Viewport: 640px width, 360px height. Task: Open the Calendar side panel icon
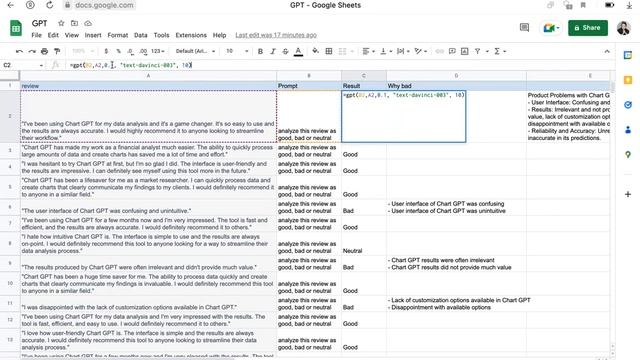coord(628,56)
